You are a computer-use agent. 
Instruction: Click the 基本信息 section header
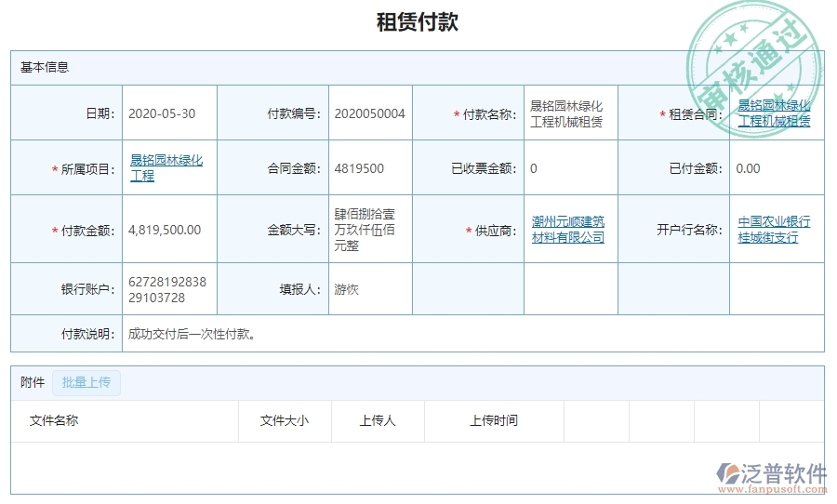click(x=45, y=67)
